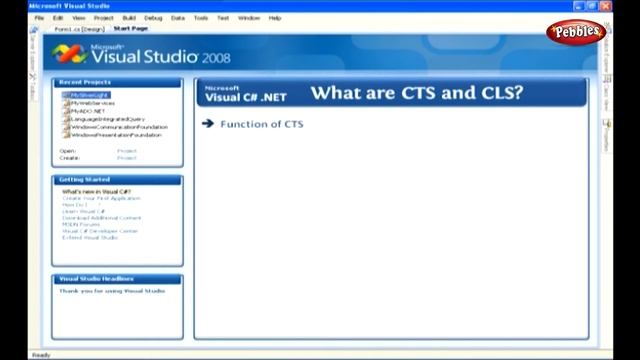Image resolution: width=640 pixels, height=360 pixels.
Task: Open the WindowsPresentationFoundation recent project
Action: point(113,135)
